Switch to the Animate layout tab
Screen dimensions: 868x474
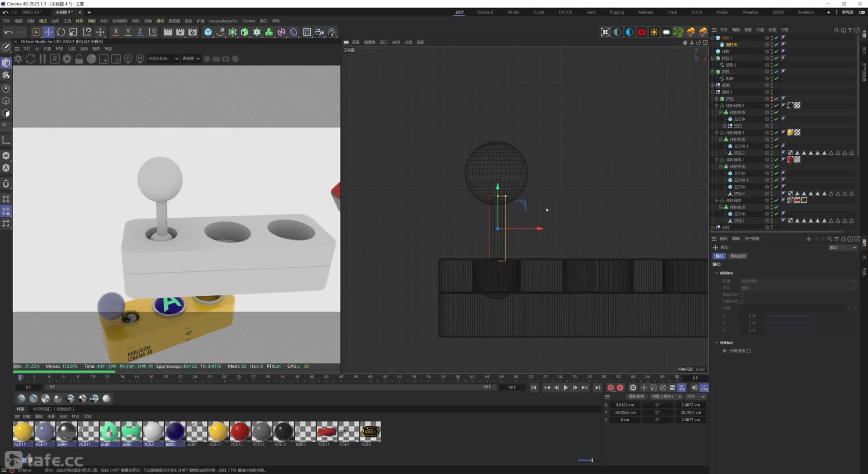645,12
